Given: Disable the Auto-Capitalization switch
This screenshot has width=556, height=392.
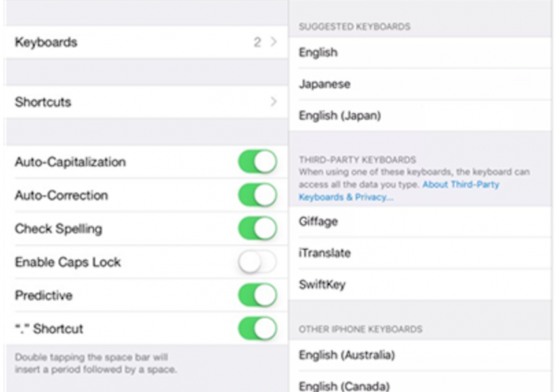Looking at the screenshot, I should [x=257, y=162].
